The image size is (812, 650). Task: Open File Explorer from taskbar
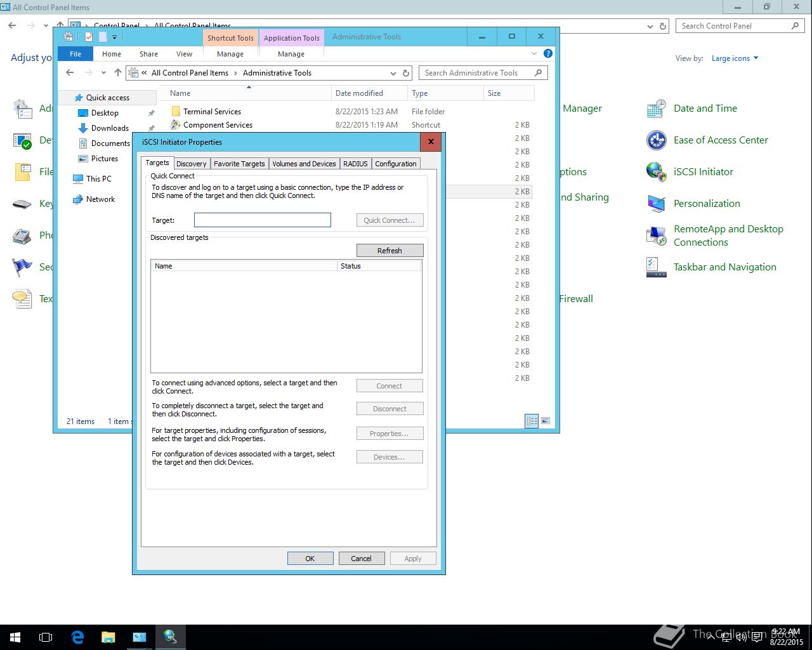108,637
